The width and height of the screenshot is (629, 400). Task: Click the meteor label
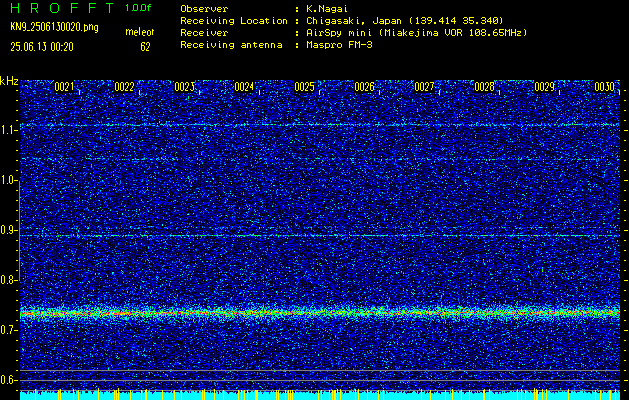(x=140, y=32)
